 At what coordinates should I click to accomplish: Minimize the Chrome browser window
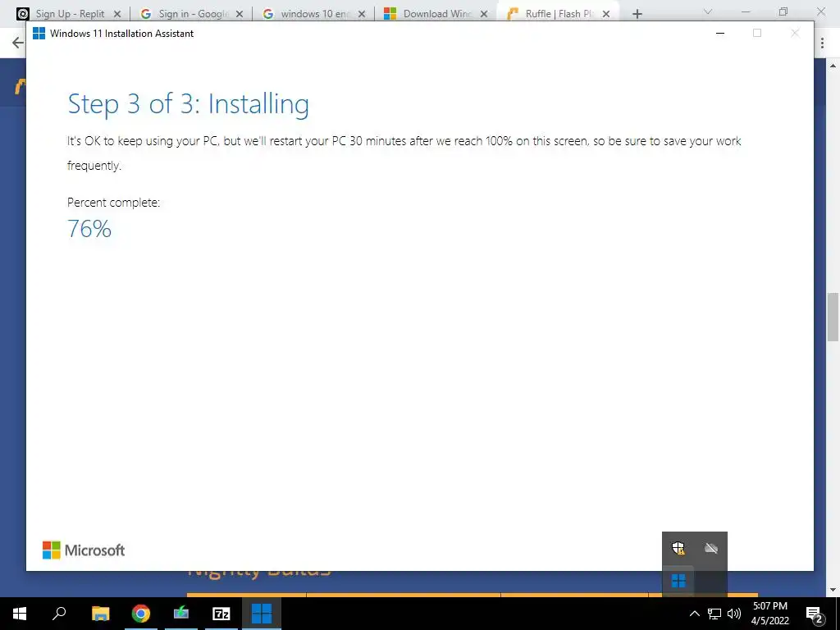pos(746,11)
